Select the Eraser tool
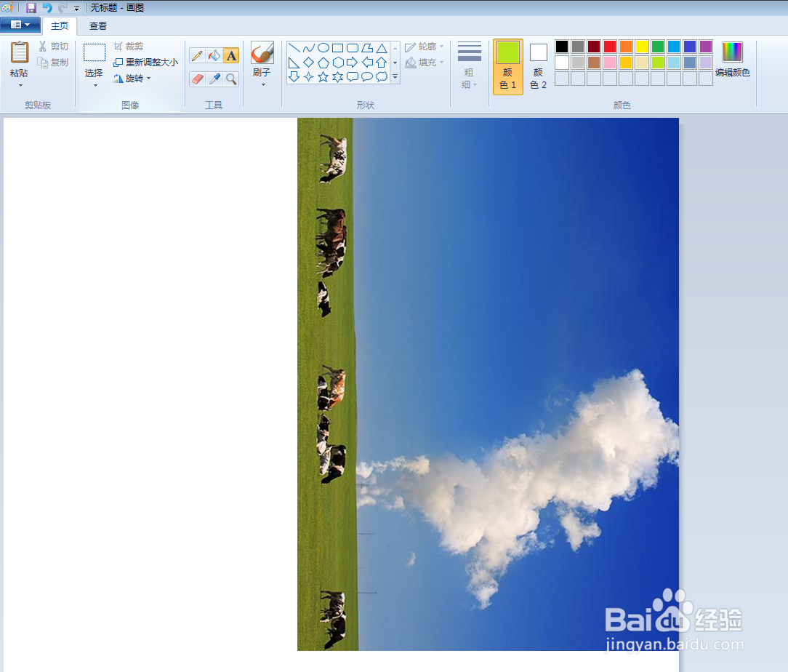 (x=197, y=79)
